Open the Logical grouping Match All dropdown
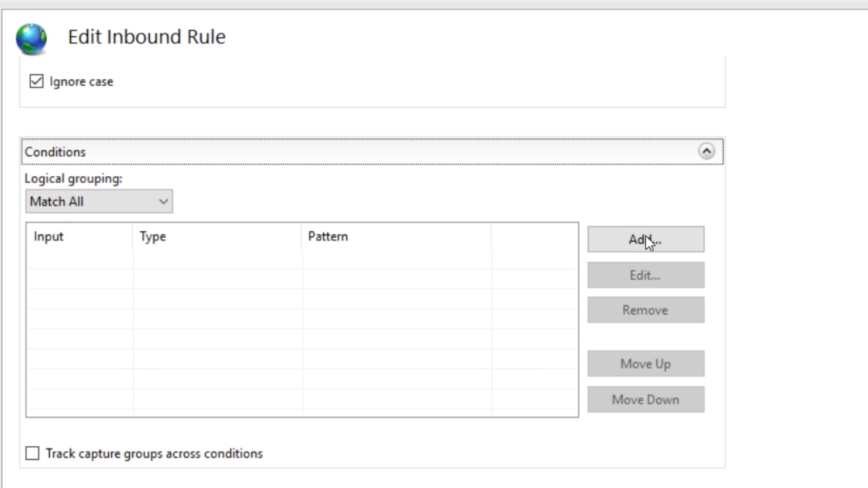 tap(99, 201)
